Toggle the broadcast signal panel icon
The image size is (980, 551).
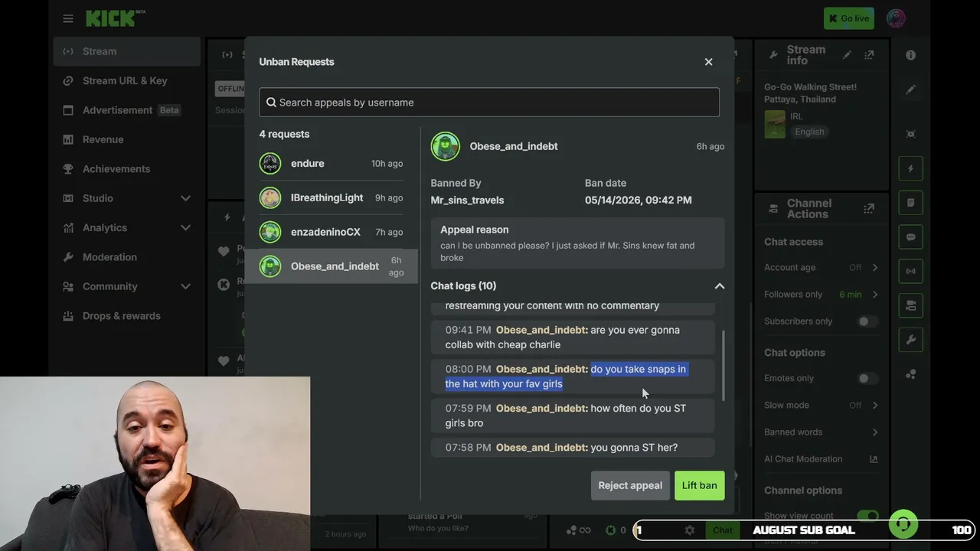click(x=910, y=271)
